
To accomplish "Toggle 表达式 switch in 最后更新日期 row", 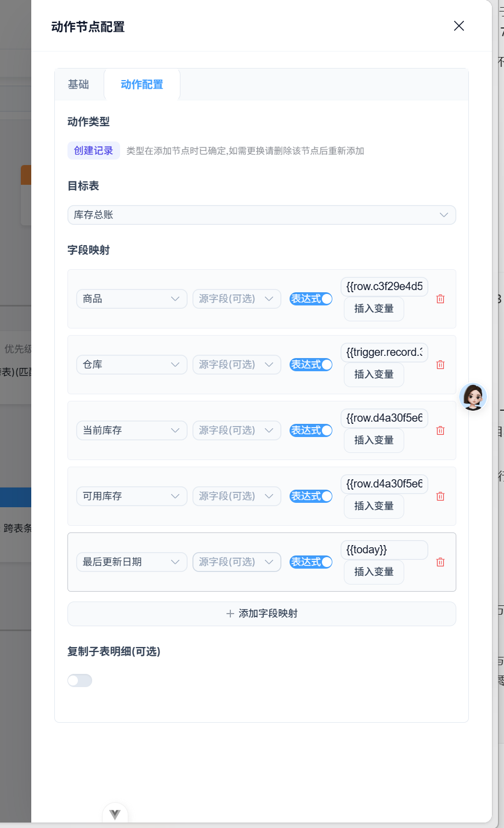I will [311, 562].
